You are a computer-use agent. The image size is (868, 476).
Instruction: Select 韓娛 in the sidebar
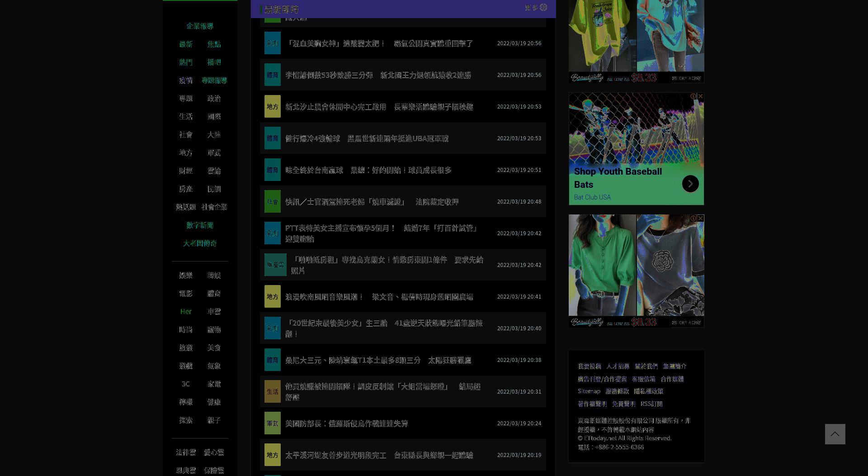tap(214, 275)
